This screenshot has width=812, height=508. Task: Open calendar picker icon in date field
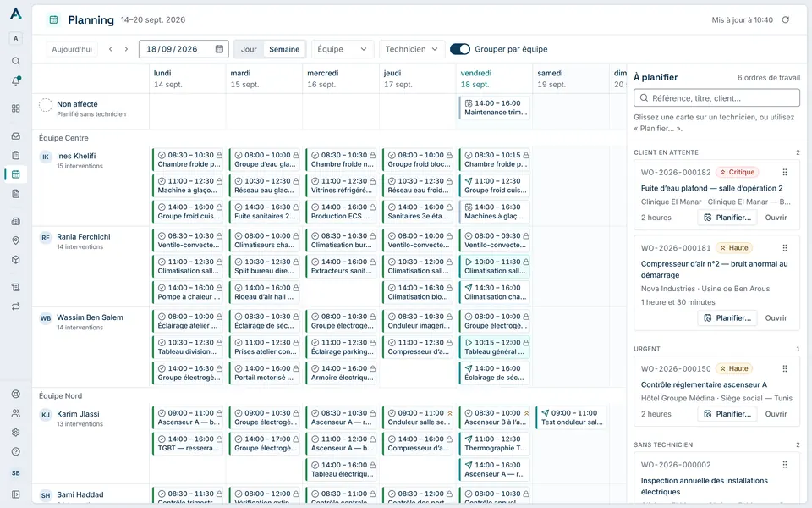tap(219, 49)
